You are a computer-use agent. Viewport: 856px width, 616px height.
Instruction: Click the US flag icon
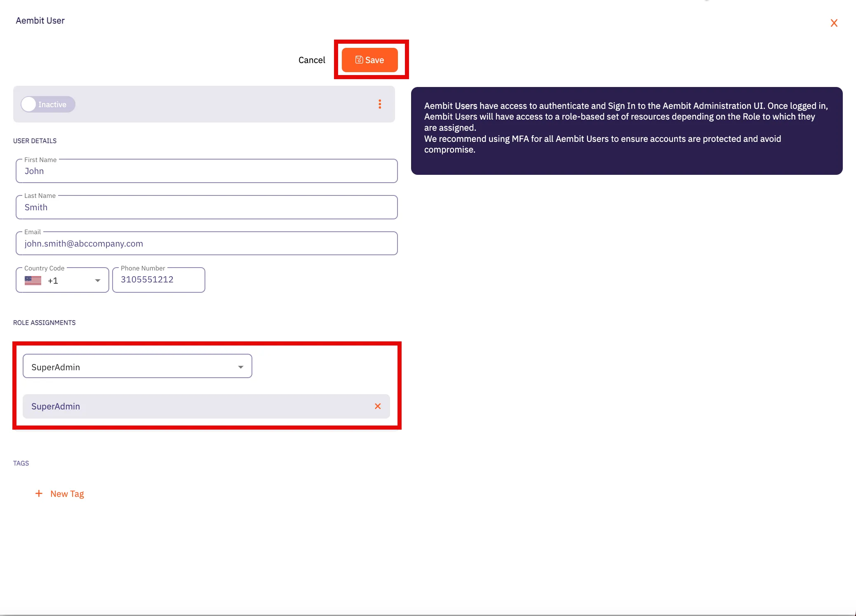tap(33, 281)
